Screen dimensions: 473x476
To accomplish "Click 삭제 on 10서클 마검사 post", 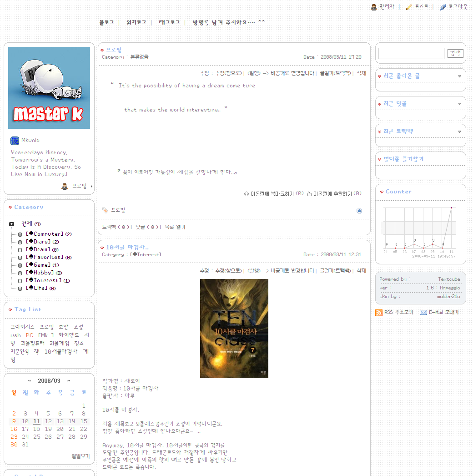I will (362, 270).
